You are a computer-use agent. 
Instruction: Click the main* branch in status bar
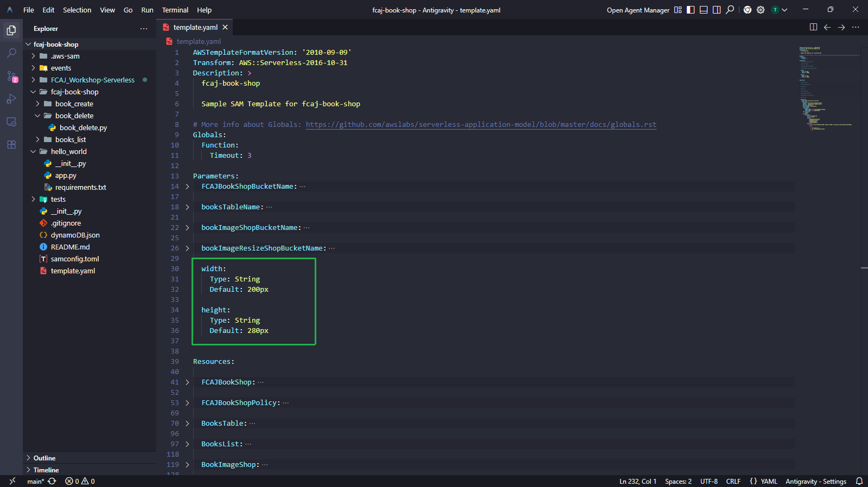pyautogui.click(x=35, y=482)
